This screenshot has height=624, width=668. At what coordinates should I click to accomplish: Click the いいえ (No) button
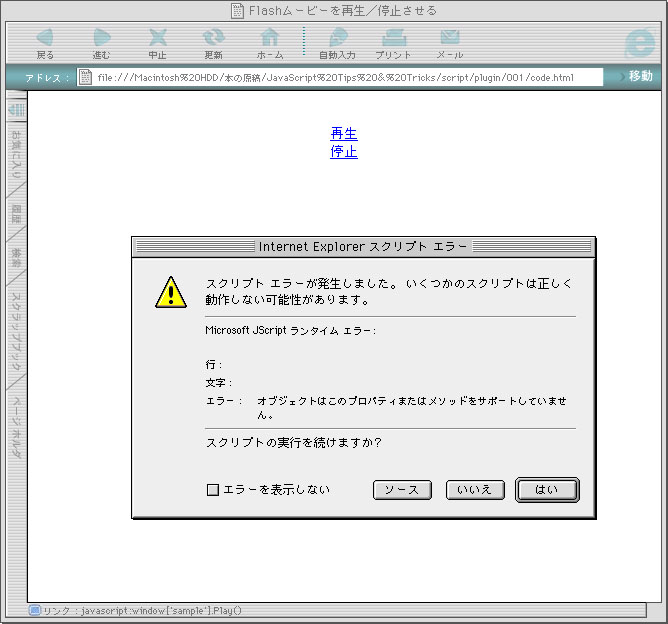[475, 490]
